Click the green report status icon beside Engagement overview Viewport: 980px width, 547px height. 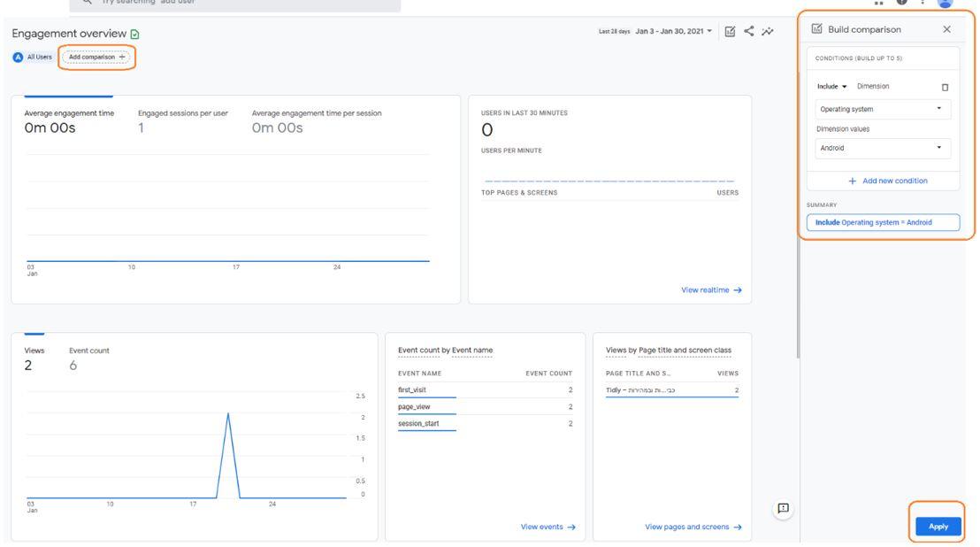(135, 34)
